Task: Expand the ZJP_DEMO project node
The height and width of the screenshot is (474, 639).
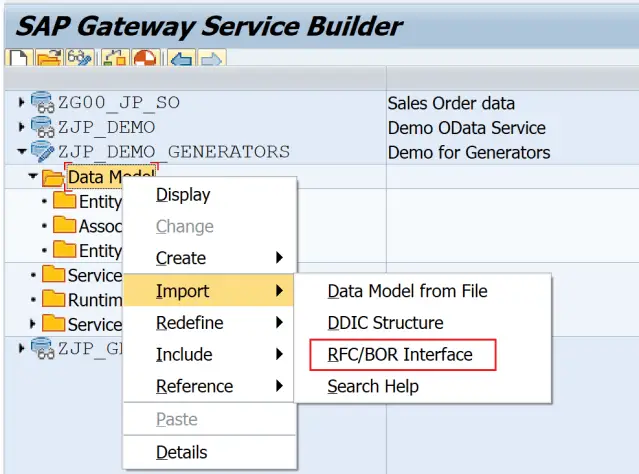Action: (22, 128)
